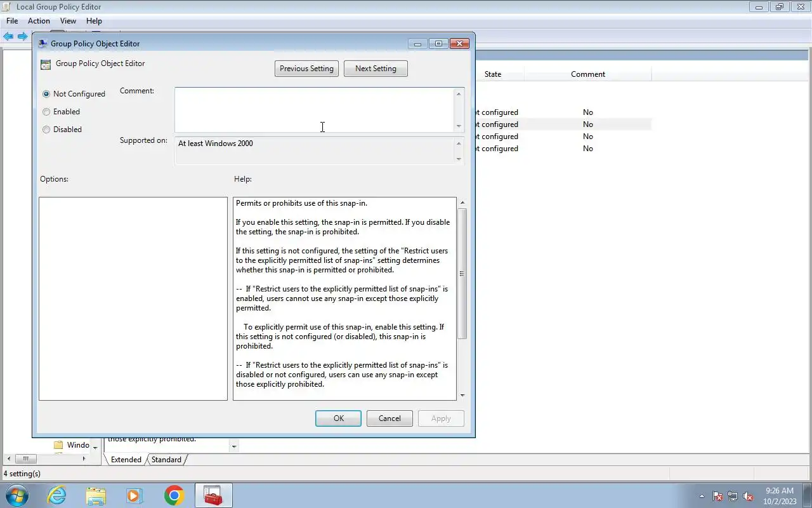Select the Disabled radio button
The width and height of the screenshot is (812, 508).
pos(46,130)
